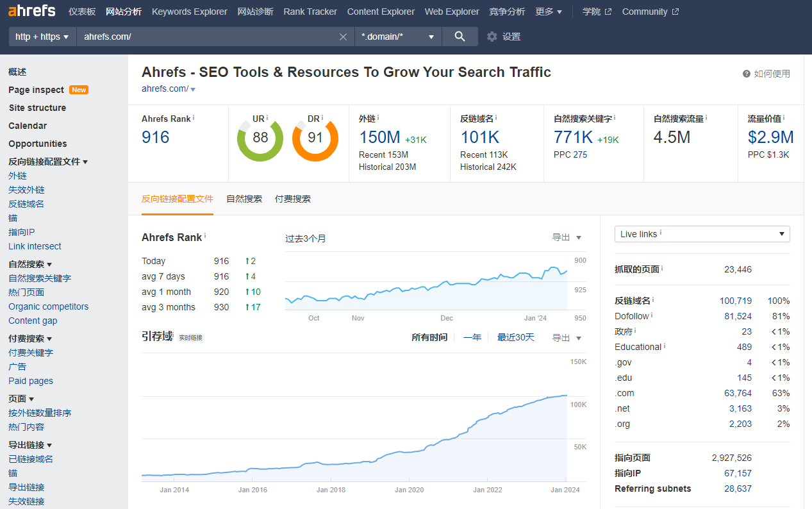Click the question mark help icon

[747, 74]
